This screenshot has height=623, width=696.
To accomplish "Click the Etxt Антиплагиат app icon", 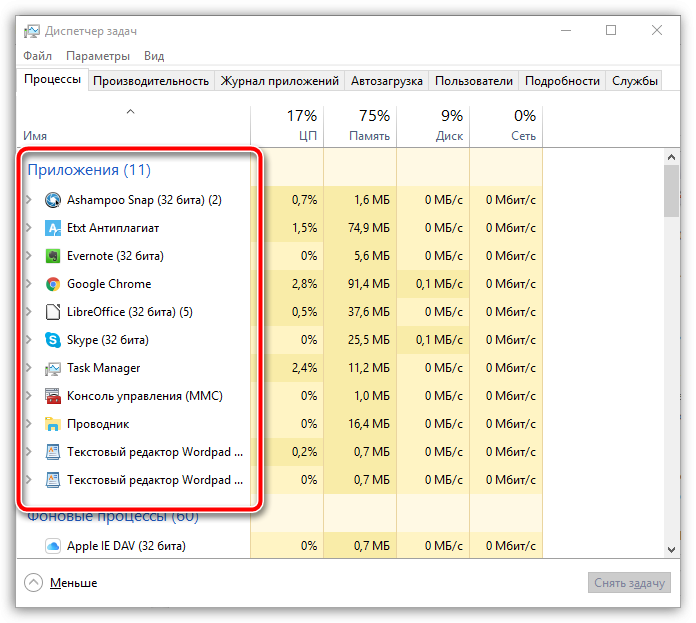I will tap(53, 228).
